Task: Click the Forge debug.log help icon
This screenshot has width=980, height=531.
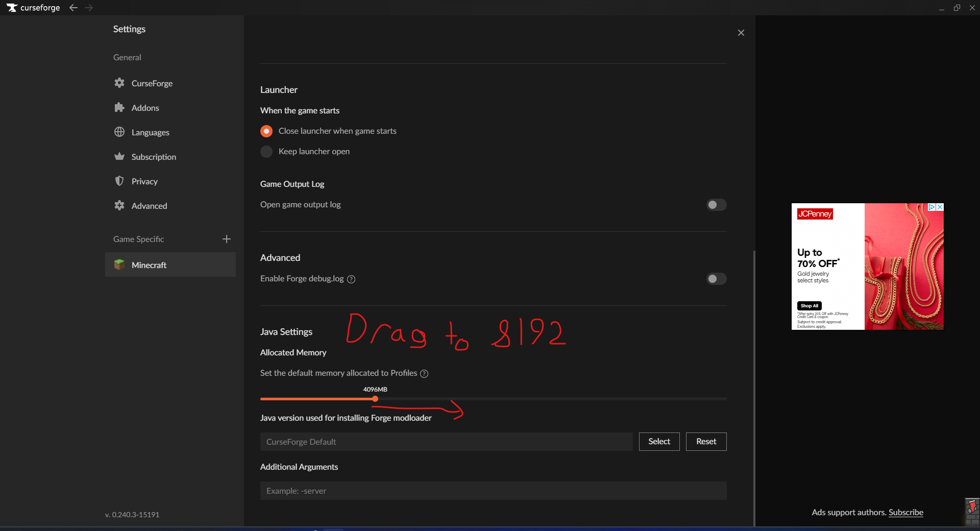Action: 351,279
